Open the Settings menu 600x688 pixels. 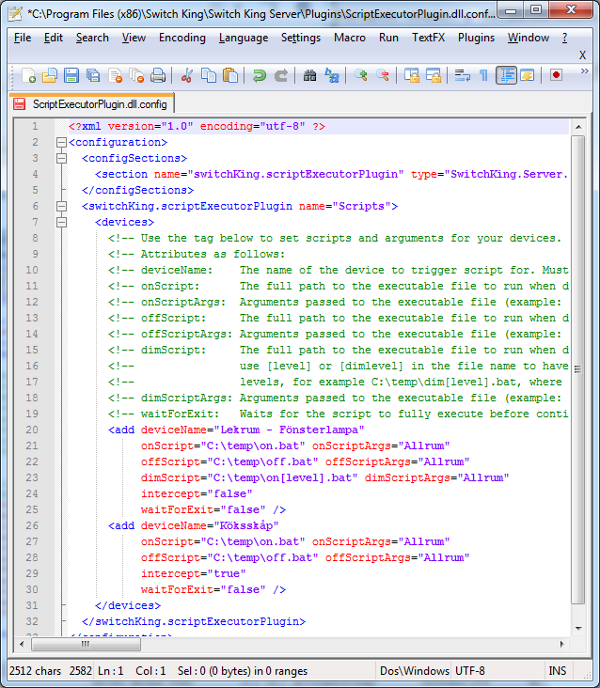pyautogui.click(x=301, y=38)
